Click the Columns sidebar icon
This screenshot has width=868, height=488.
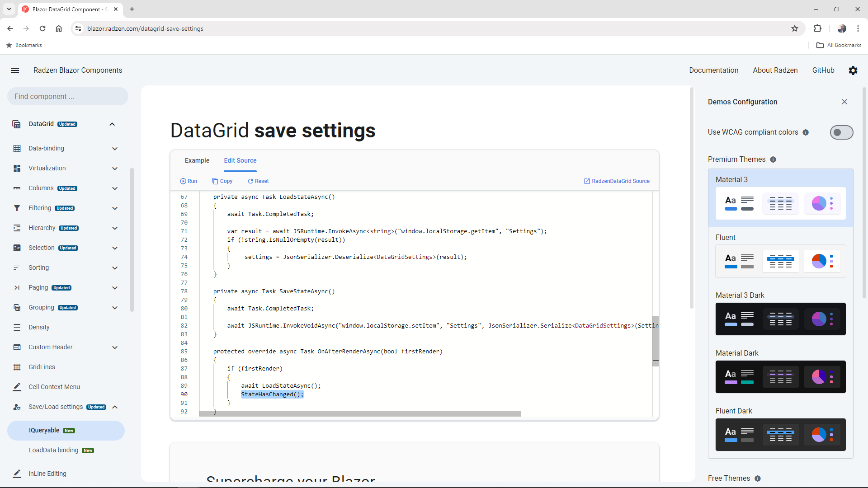click(x=17, y=188)
